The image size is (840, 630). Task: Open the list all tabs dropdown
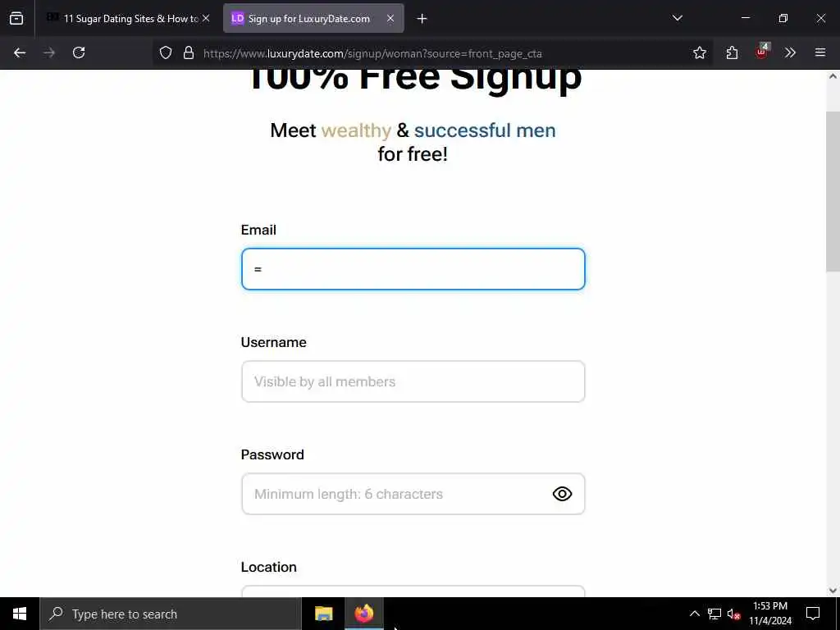(x=677, y=18)
